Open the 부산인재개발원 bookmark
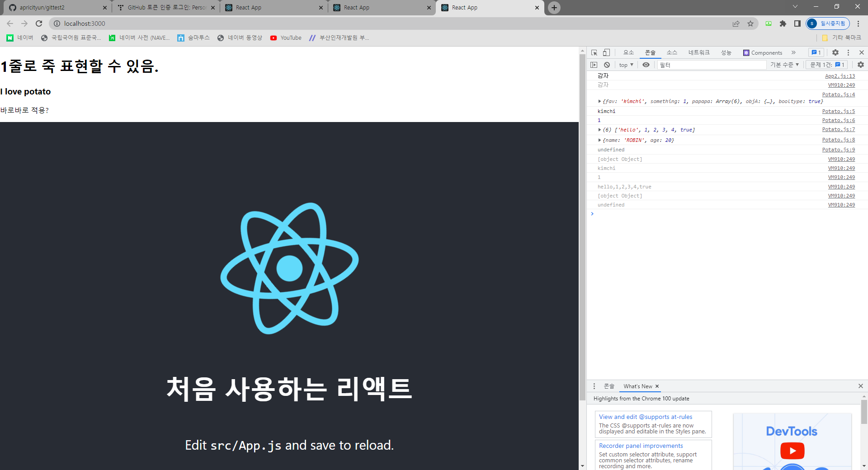The height and width of the screenshot is (470, 868). click(x=339, y=38)
